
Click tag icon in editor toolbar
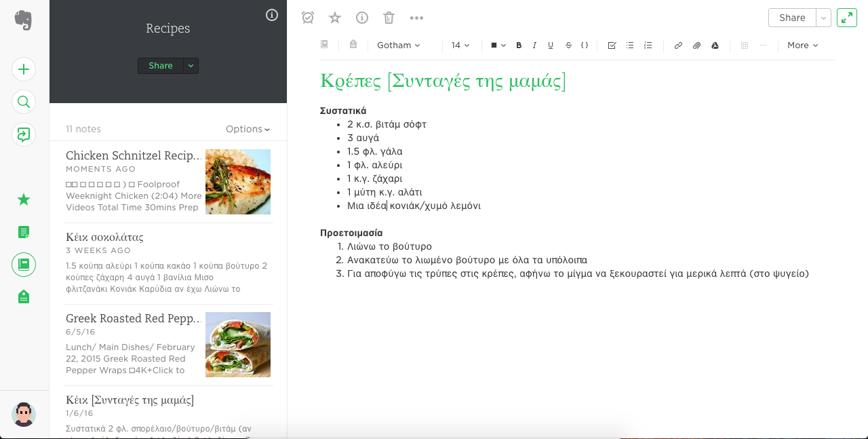[353, 45]
